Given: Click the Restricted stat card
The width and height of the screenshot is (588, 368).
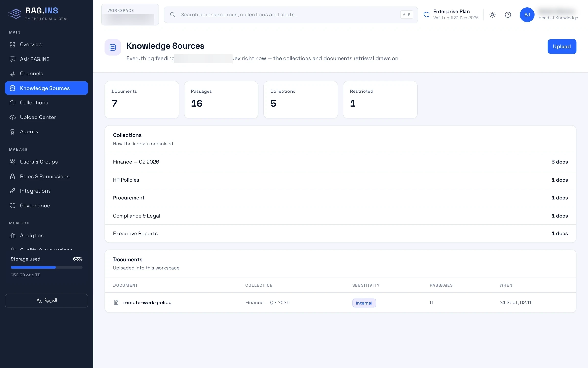Looking at the screenshot, I should coord(380,100).
